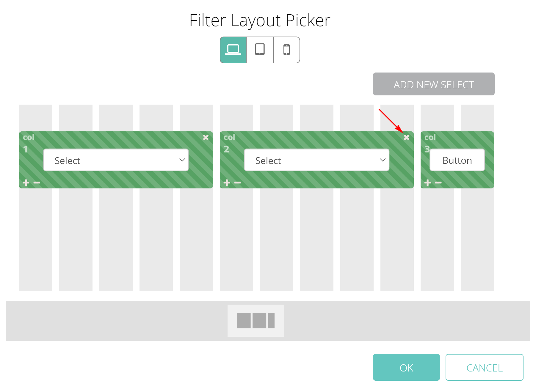Decrease col 2 width with minus icon
The height and width of the screenshot is (392, 536).
point(238,182)
